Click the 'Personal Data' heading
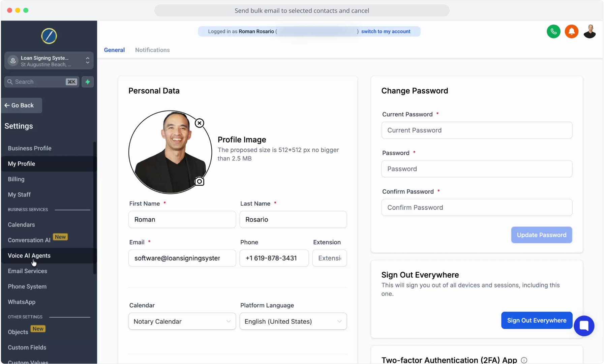The height and width of the screenshot is (364, 604). click(x=154, y=91)
